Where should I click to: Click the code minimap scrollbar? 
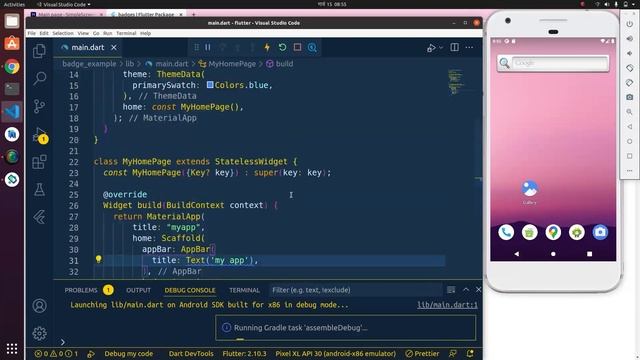click(x=455, y=82)
